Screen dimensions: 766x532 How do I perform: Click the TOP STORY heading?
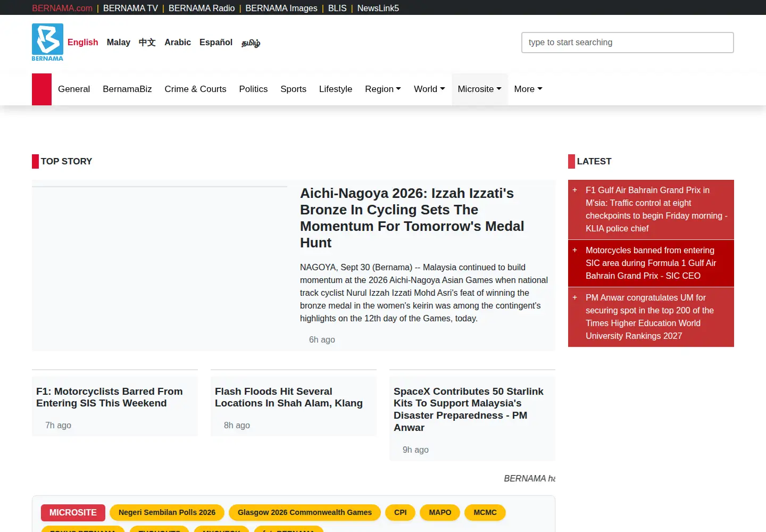[x=66, y=161]
